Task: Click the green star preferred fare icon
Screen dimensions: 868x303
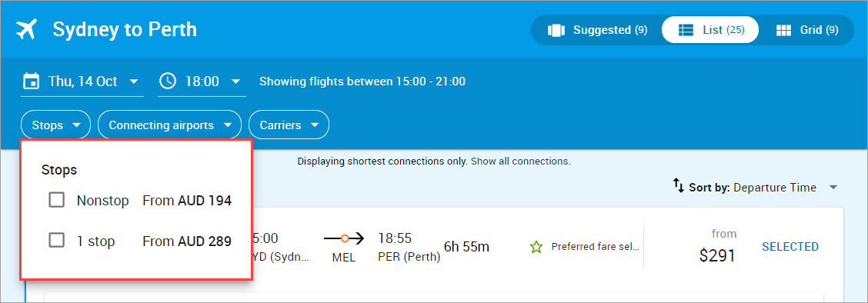Action: [536, 247]
